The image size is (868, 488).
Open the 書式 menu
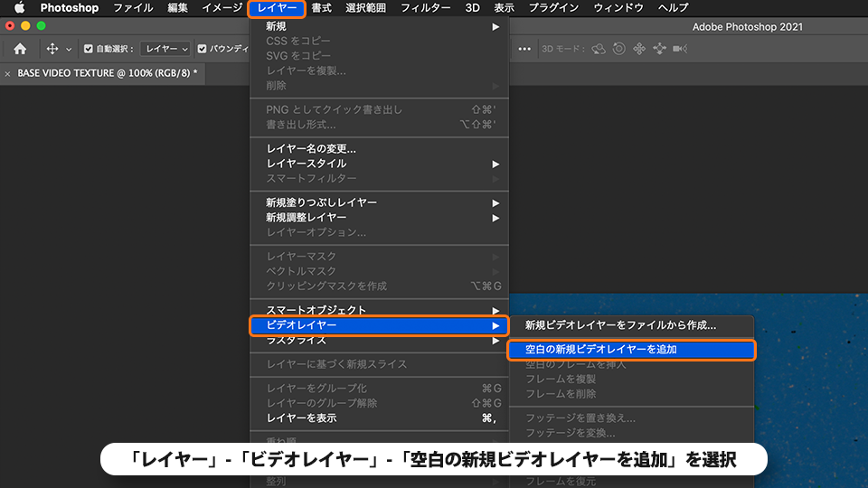pos(321,8)
